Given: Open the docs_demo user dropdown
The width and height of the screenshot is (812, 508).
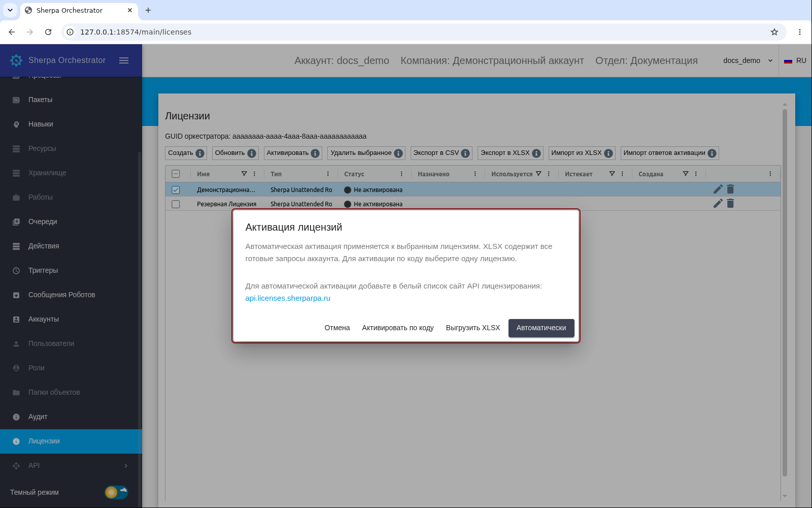Looking at the screenshot, I should pyautogui.click(x=748, y=60).
